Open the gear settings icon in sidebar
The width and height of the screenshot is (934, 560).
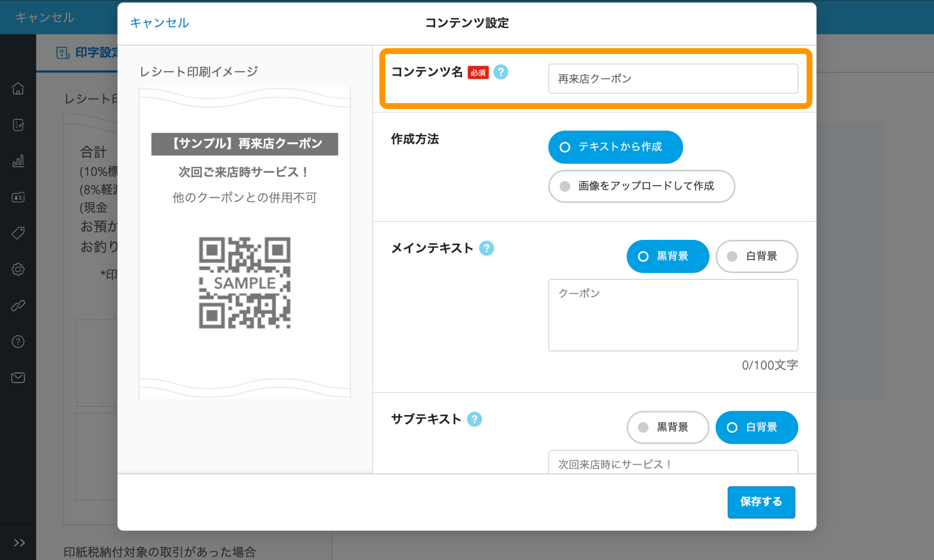[18, 269]
